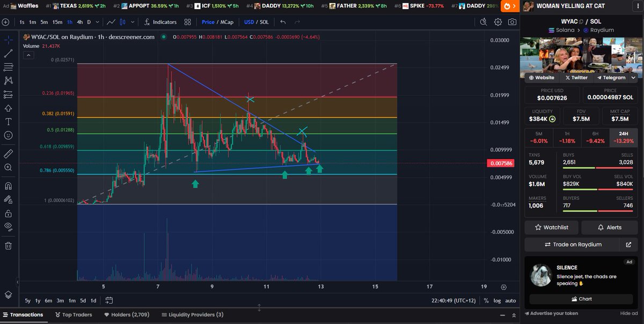Select the crosshair cursor tool
644x324 pixels.
[x=9, y=40]
